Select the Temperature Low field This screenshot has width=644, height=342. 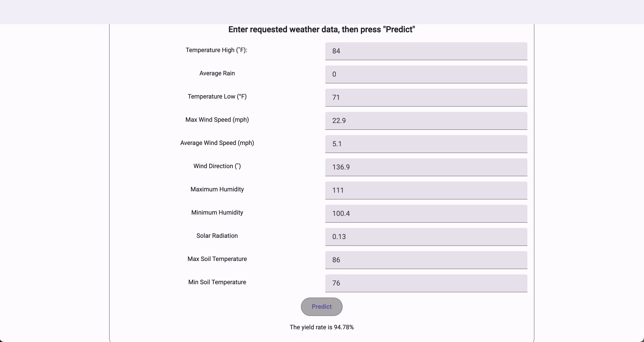pyautogui.click(x=426, y=97)
